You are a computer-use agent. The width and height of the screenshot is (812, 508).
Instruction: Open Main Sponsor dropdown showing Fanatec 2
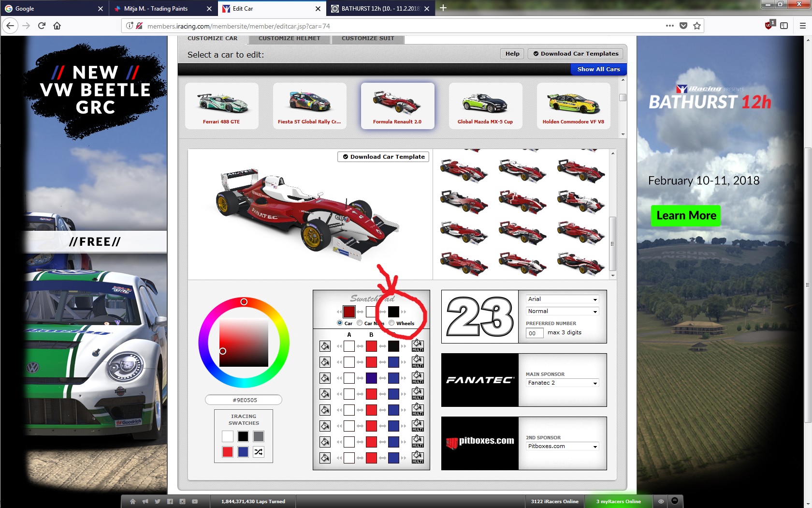pos(563,383)
